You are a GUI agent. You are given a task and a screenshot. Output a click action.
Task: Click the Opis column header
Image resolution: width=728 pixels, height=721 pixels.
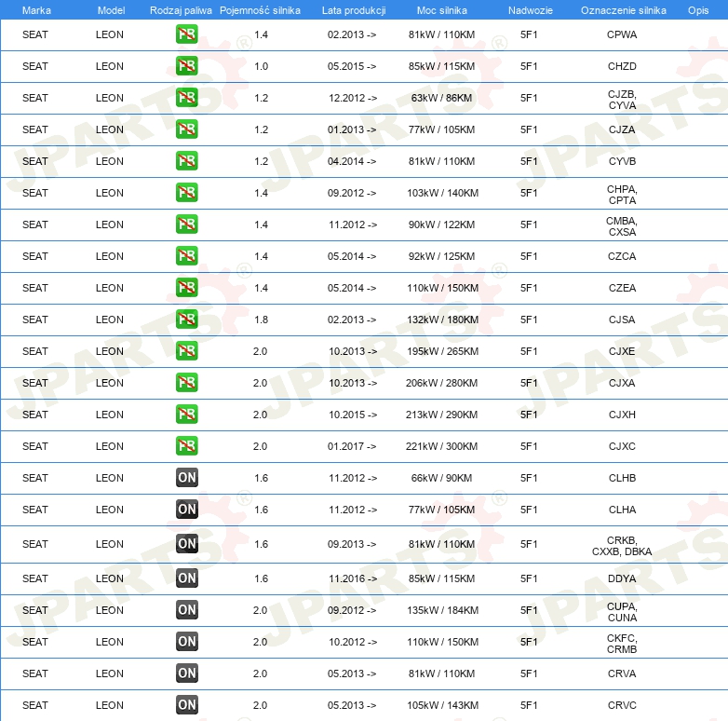coord(698,10)
